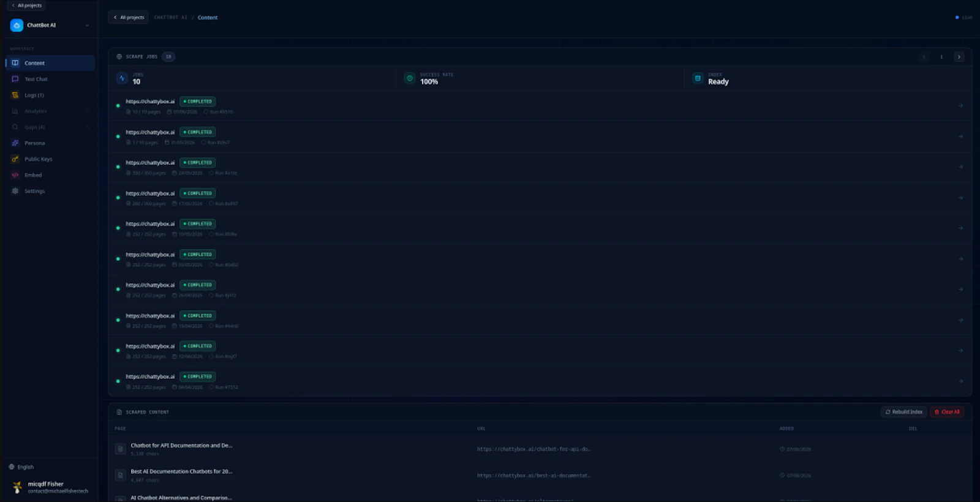The image size is (980, 502).
Task: Click the Live status indicator
Action: (963, 17)
